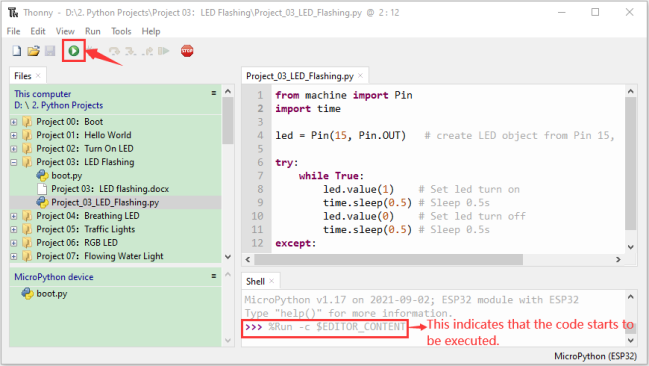Open a file with the folder toolbar icon
Image resolution: width=649 pixels, height=366 pixels.
(33, 51)
